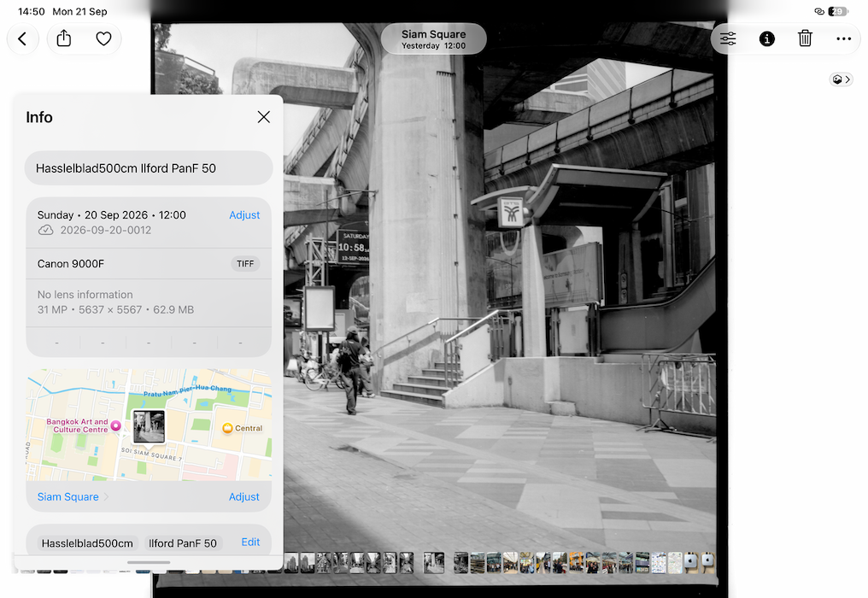Expand the chevron next to Siam Square
The height and width of the screenshot is (598, 868).
pos(106,496)
